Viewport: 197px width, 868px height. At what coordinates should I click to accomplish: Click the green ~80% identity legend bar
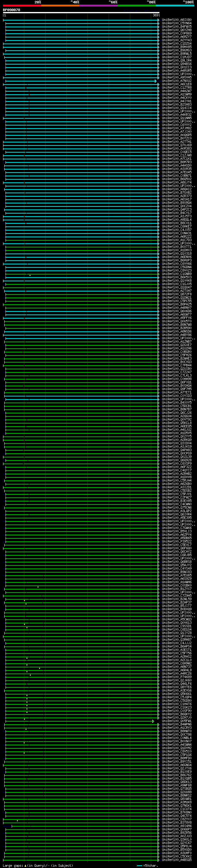coord(137,6)
